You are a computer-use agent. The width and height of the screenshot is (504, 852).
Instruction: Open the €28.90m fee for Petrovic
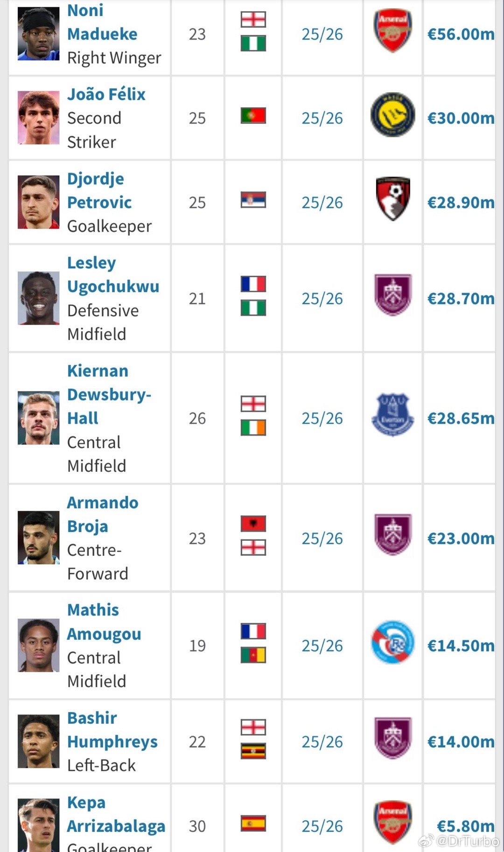point(461,203)
